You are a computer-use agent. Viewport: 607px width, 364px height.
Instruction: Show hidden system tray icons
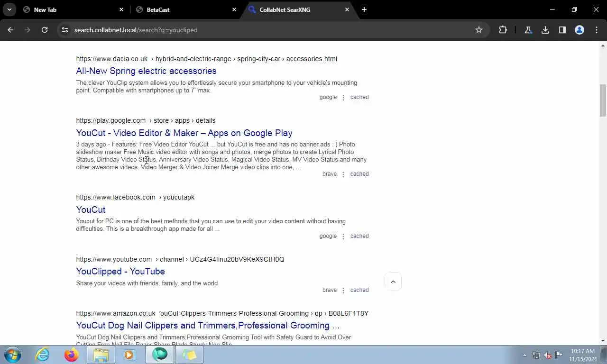[x=524, y=355]
